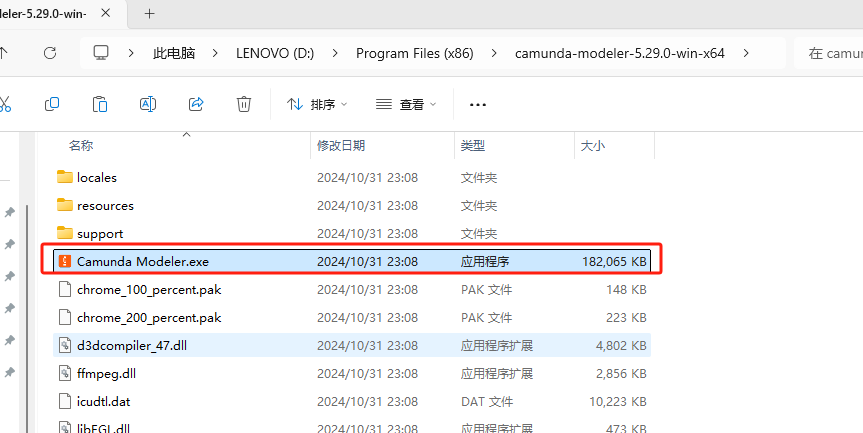Click the navigation pane vertical scrollbar
Screen dimensions: 863x433
(x=25, y=319)
